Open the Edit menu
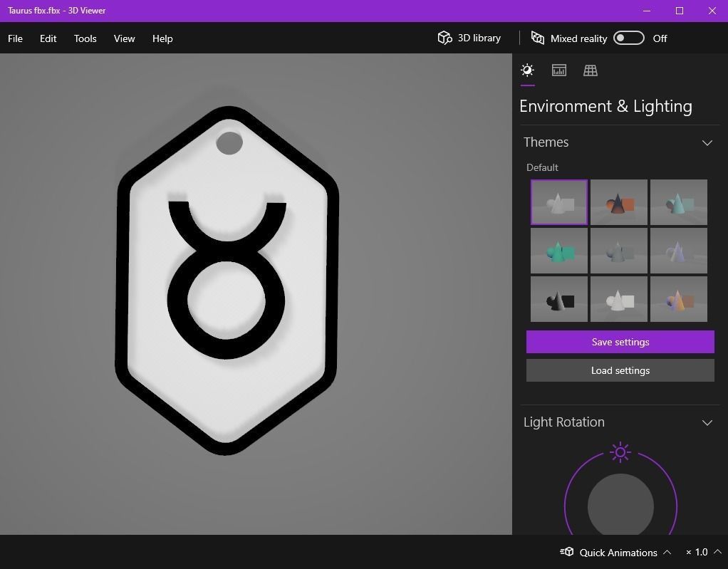728x569 pixels. (x=48, y=38)
